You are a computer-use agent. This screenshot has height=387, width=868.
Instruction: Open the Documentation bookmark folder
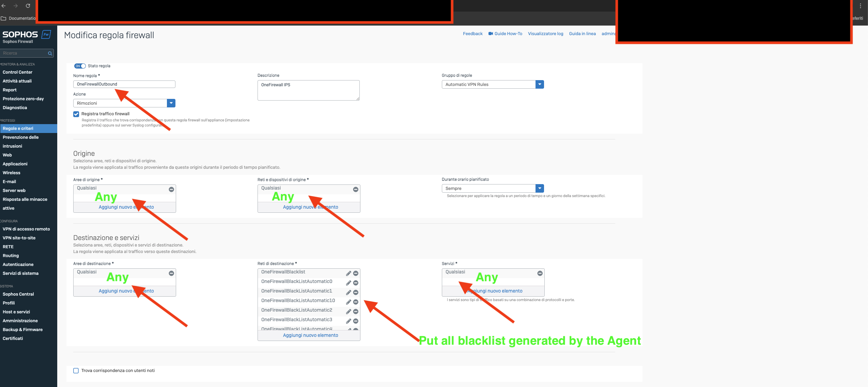(18, 18)
